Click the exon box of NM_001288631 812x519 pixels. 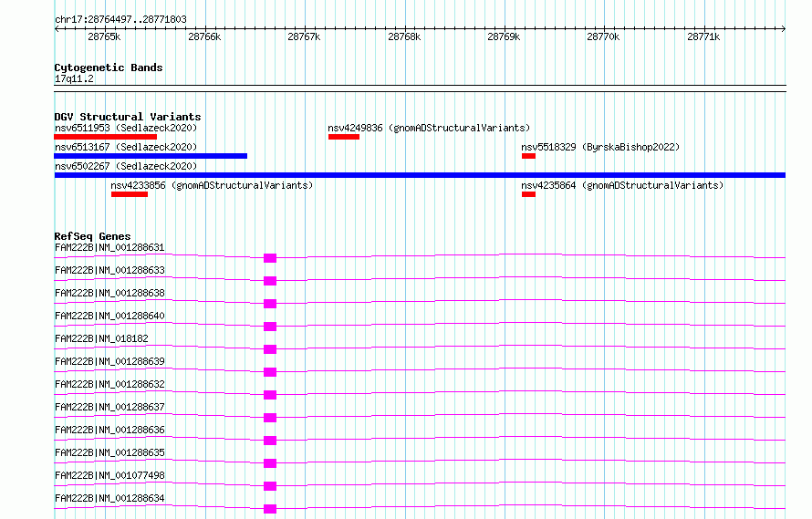coord(270,258)
